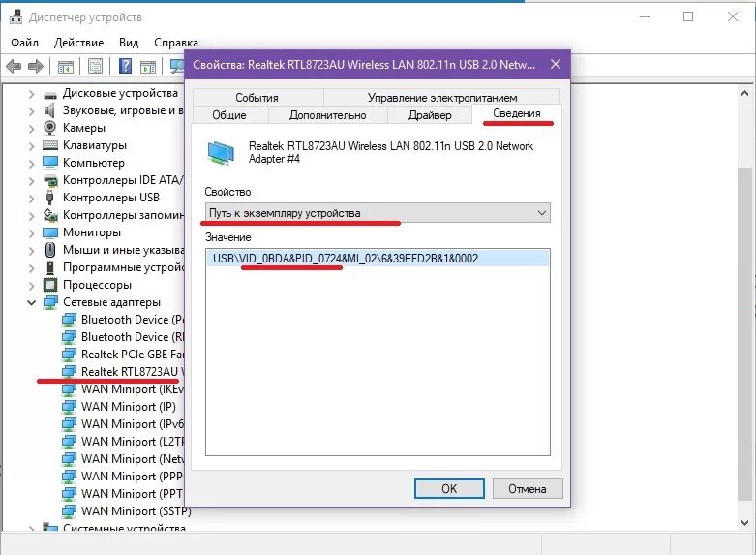Screen dimensions: 756x555
Task: Open the Файл menu
Action: (24, 43)
